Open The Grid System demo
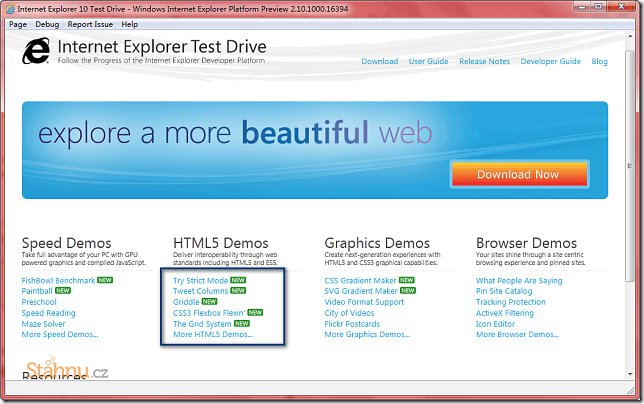Screen dimensions: 644x404 coord(202,324)
